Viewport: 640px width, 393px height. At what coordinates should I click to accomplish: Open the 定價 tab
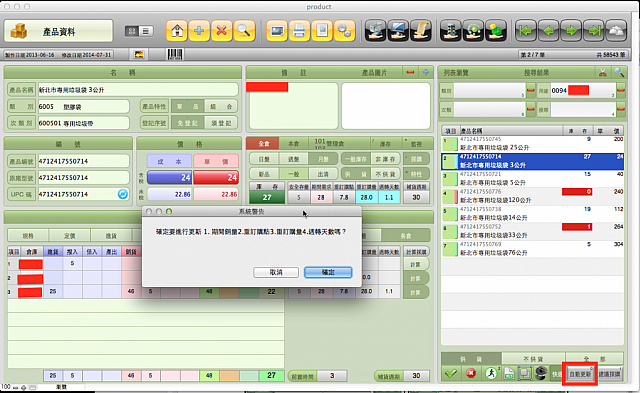tap(69, 235)
